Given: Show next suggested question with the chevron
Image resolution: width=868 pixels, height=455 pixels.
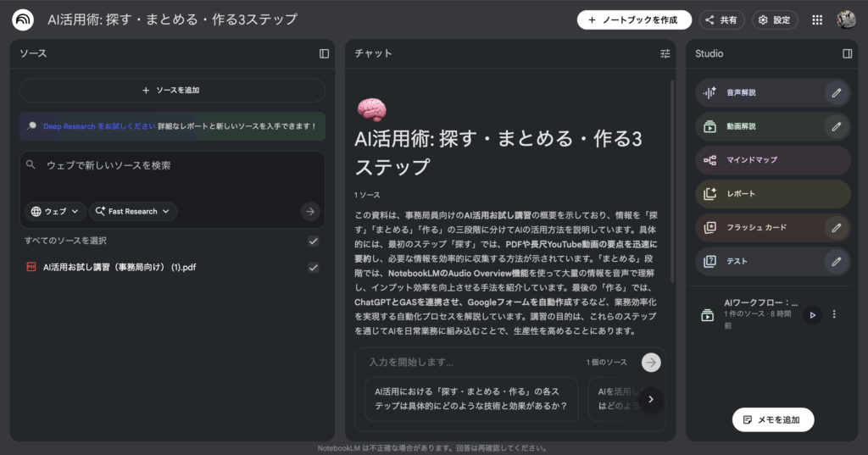Looking at the screenshot, I should click(651, 399).
